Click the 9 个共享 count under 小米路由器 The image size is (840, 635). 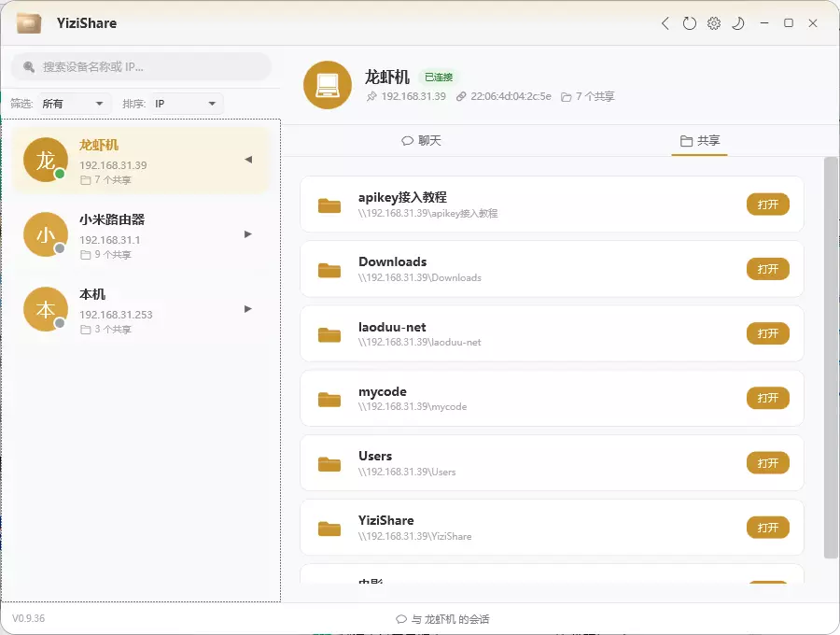point(105,255)
